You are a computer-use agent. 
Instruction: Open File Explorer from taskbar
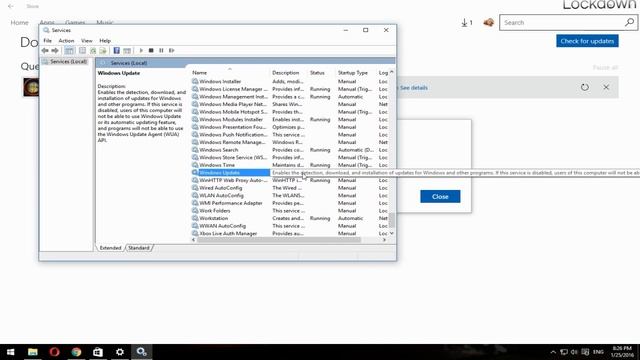point(33,352)
